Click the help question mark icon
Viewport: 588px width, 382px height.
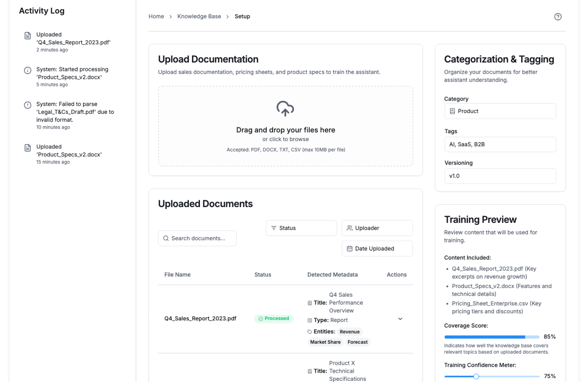coord(557,17)
